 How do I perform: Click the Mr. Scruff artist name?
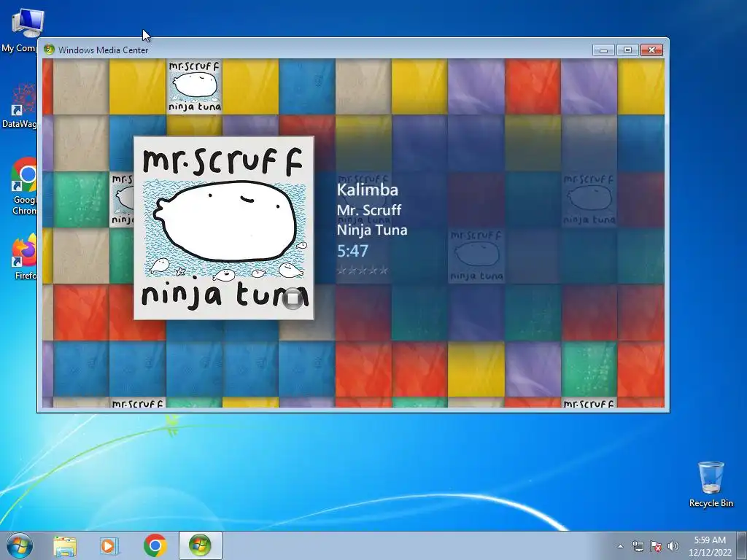pos(368,209)
